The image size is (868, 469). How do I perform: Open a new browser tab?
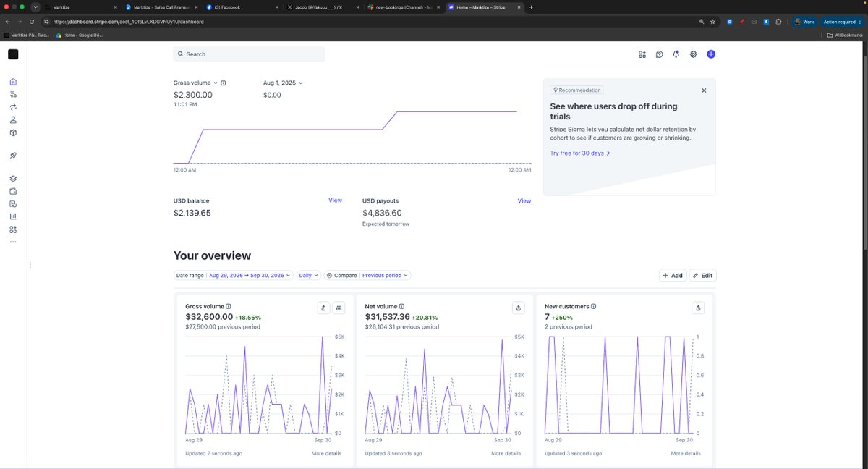[x=532, y=7]
